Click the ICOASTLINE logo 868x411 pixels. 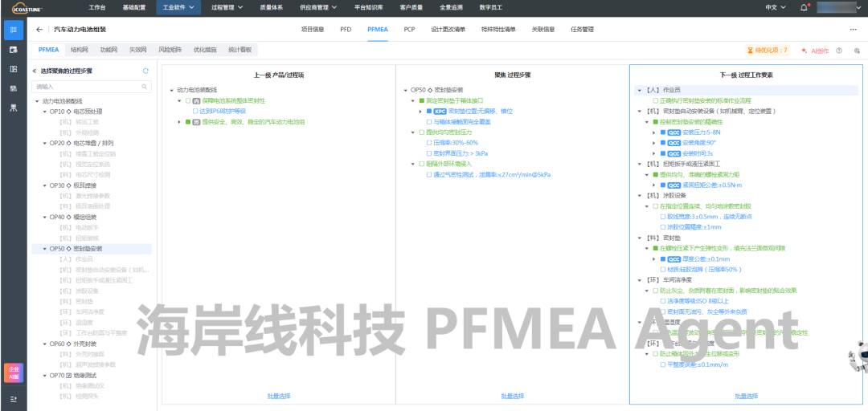[27, 8]
